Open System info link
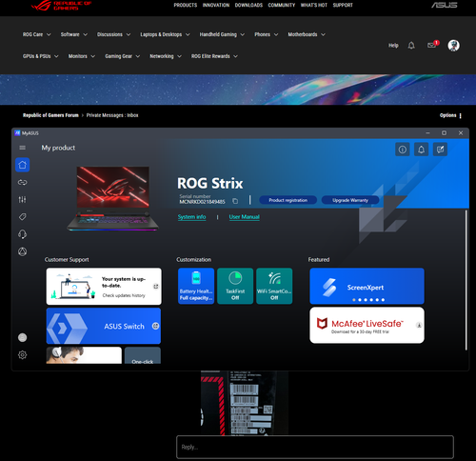 [191, 217]
